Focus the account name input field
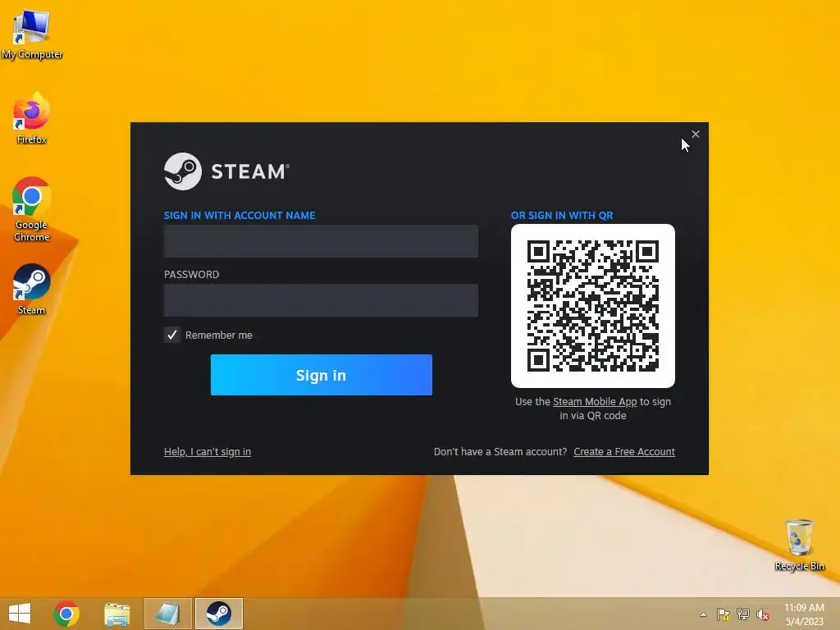This screenshot has width=840, height=630. (x=321, y=241)
